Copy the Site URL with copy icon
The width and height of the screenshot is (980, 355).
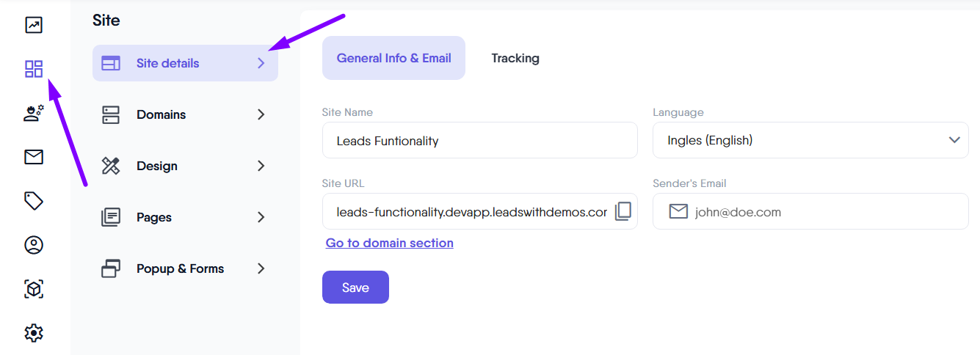pos(623,211)
